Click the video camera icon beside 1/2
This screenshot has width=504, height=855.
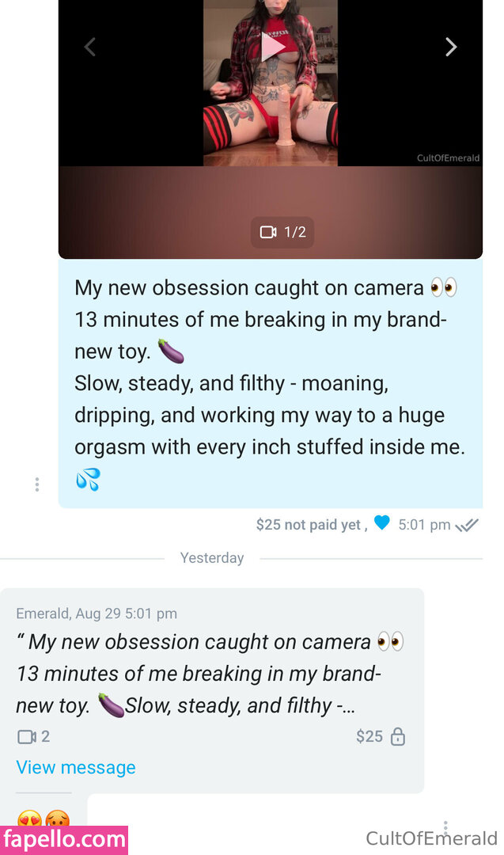[x=268, y=232]
